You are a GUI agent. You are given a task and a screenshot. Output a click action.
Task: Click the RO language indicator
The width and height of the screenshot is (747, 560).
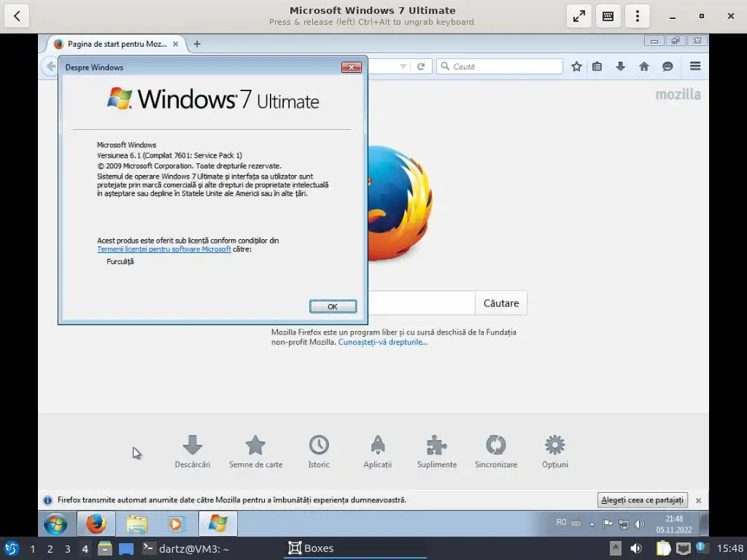[561, 523]
